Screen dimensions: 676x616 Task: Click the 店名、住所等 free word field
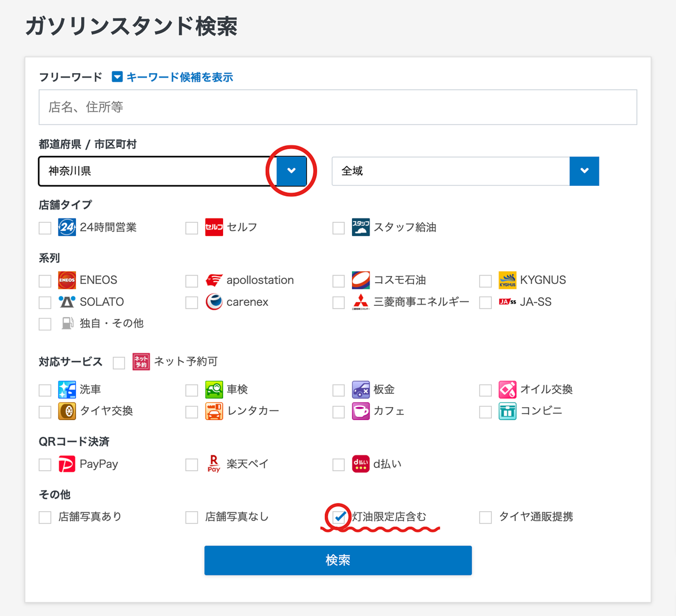pyautogui.click(x=338, y=107)
